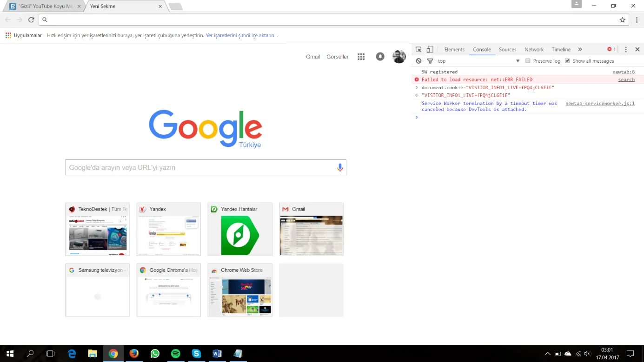This screenshot has height=362, width=644.
Task: Click the DevTools inspect element icon
Action: click(x=418, y=49)
